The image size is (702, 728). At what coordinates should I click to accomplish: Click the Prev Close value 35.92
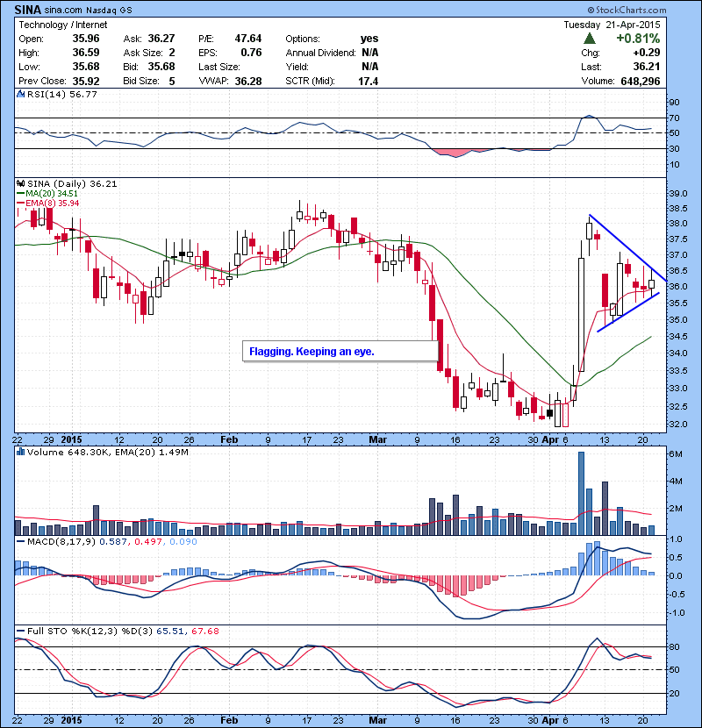[x=86, y=82]
